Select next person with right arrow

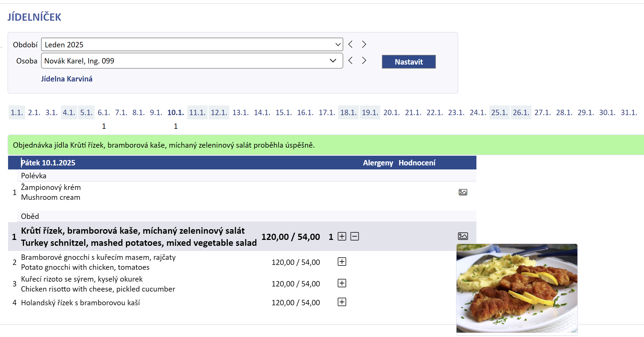tap(364, 60)
